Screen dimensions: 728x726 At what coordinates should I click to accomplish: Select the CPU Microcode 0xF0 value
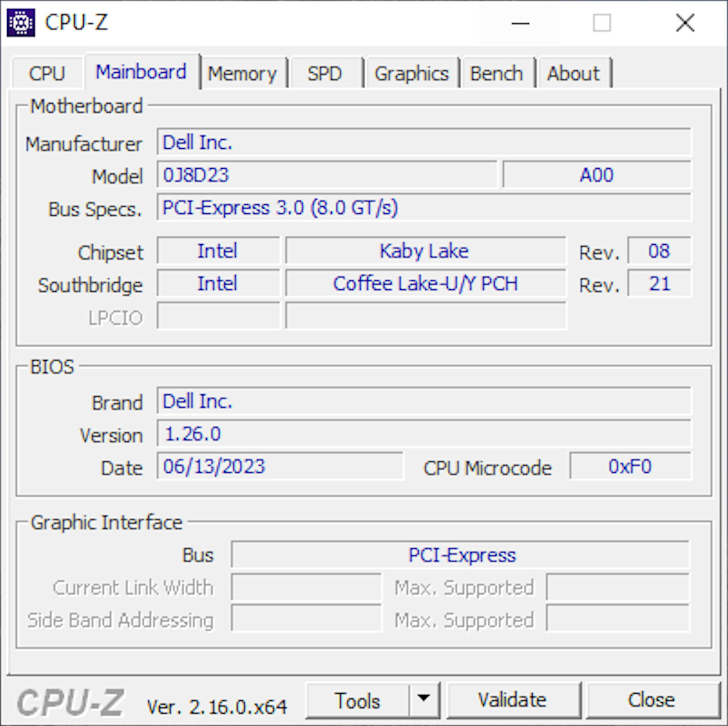tap(630, 466)
